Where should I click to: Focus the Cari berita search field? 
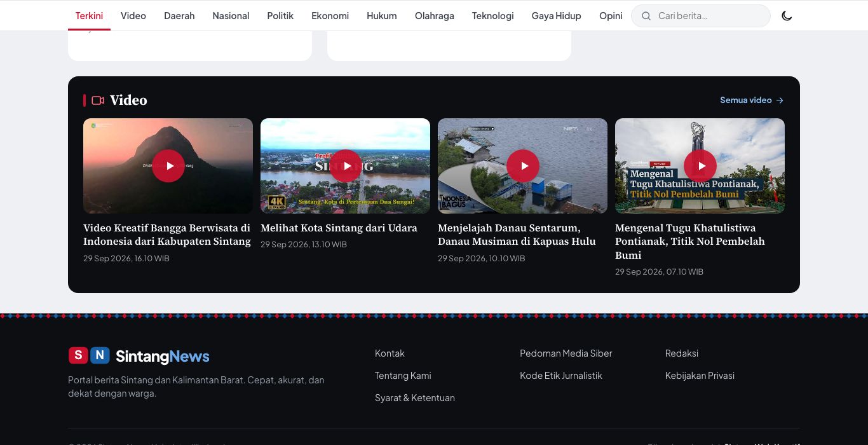[701, 16]
